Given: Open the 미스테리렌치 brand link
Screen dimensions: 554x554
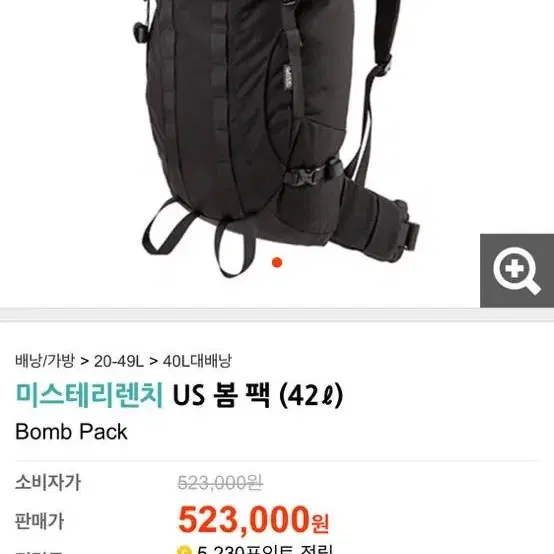Looking at the screenshot, I should pos(89,395).
